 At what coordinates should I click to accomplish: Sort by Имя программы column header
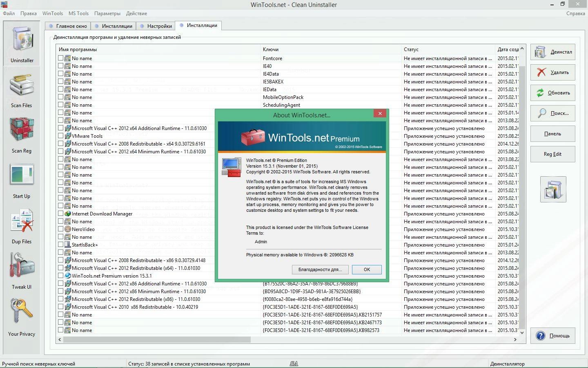click(x=158, y=49)
